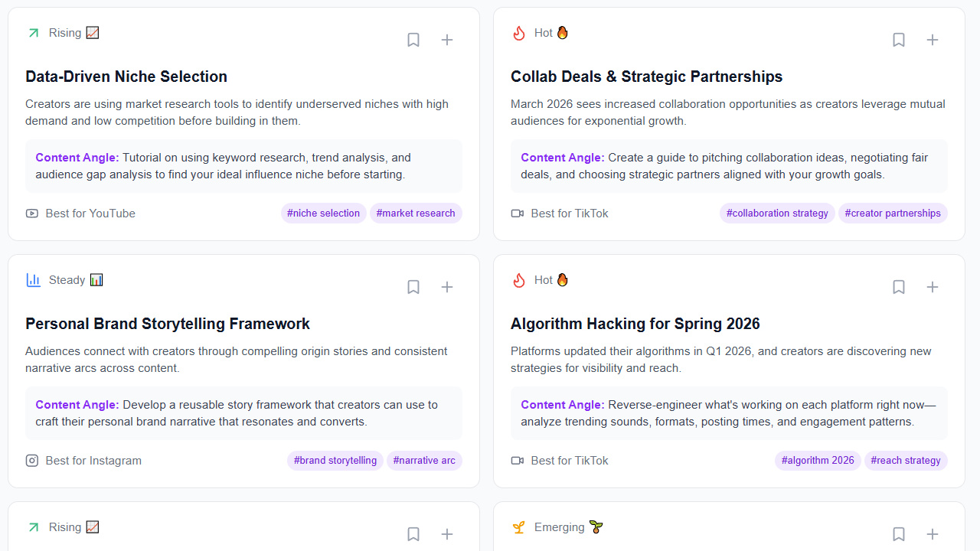Bookmark Collab Deals & Strategic Partnerships card
Viewport: 980px width, 551px height.
point(899,40)
